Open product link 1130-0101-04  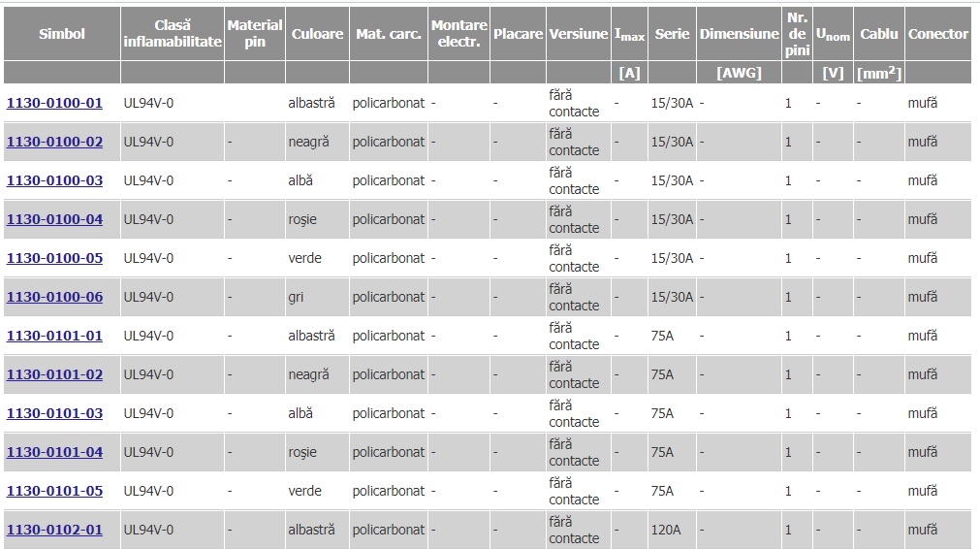[x=54, y=452]
